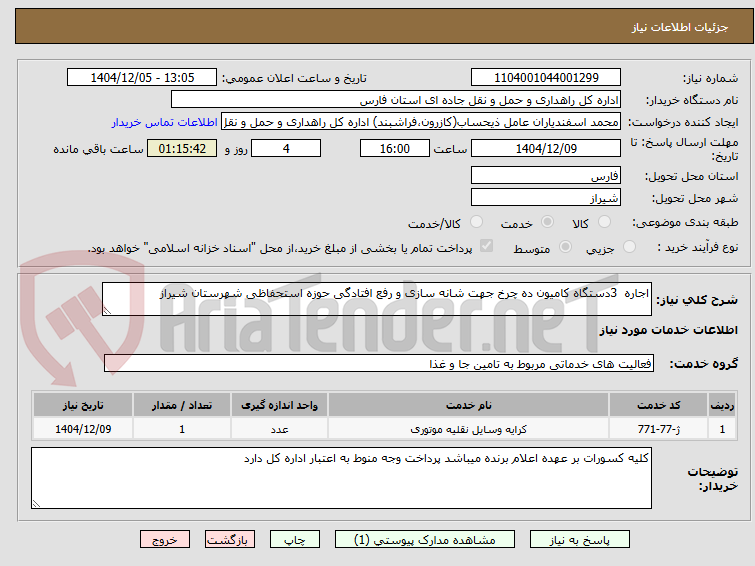Image resolution: width=755 pixels, height=566 pixels.
Task: Click the اطلاعات خدمات مورد نیاز heading
Action: coord(668,330)
